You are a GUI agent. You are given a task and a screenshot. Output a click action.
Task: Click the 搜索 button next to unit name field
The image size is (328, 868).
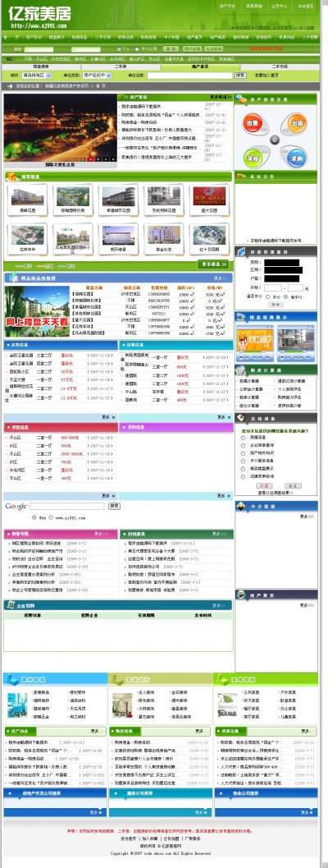[240, 75]
